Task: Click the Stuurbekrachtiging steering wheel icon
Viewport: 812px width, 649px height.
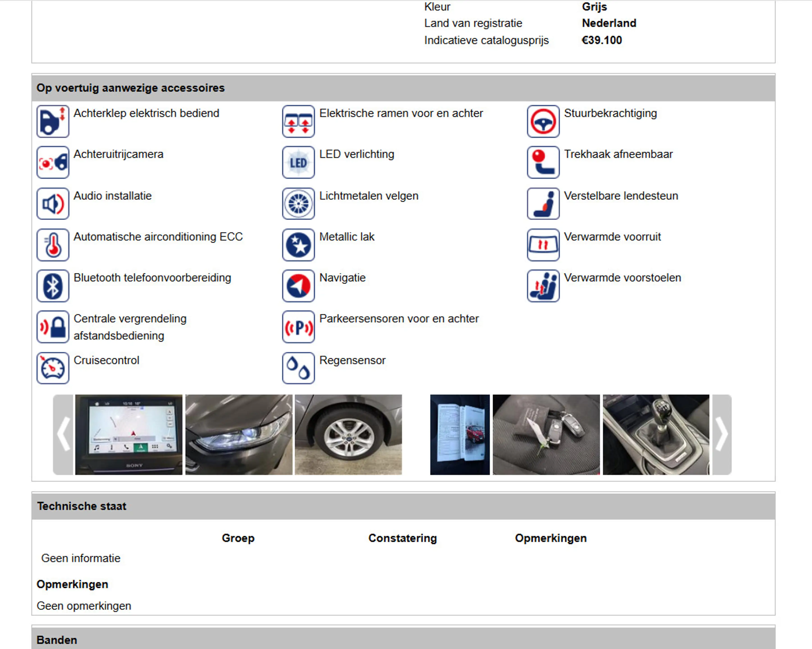Action: pos(543,121)
